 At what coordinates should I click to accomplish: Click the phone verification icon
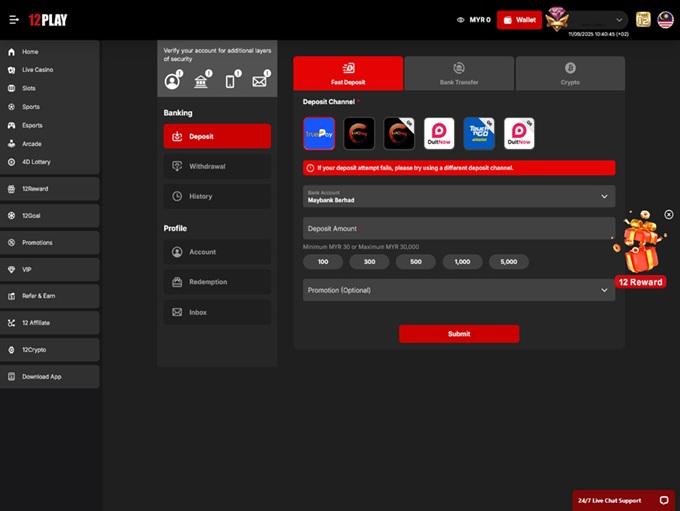230,81
